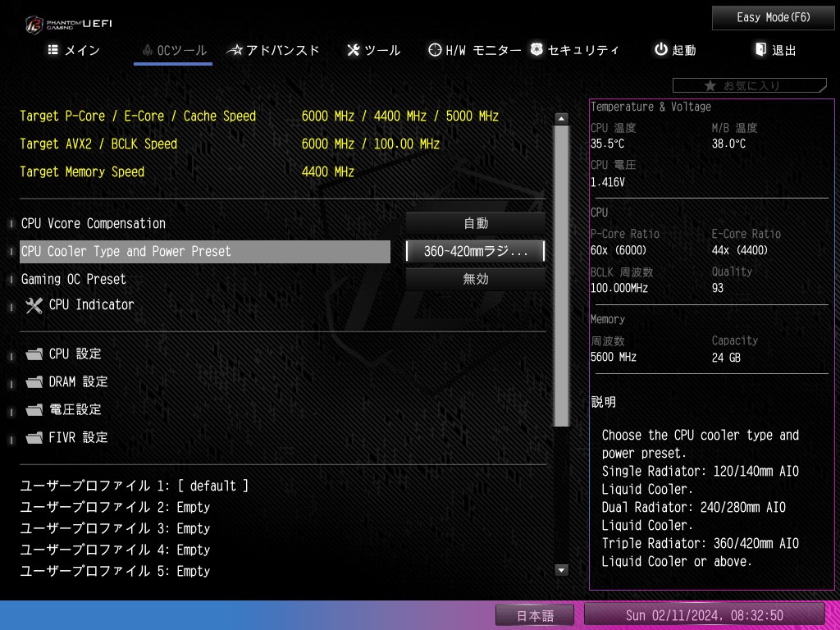Select the CPU Vcore Compensation row
The height and width of the screenshot is (630, 840).
tap(204, 223)
